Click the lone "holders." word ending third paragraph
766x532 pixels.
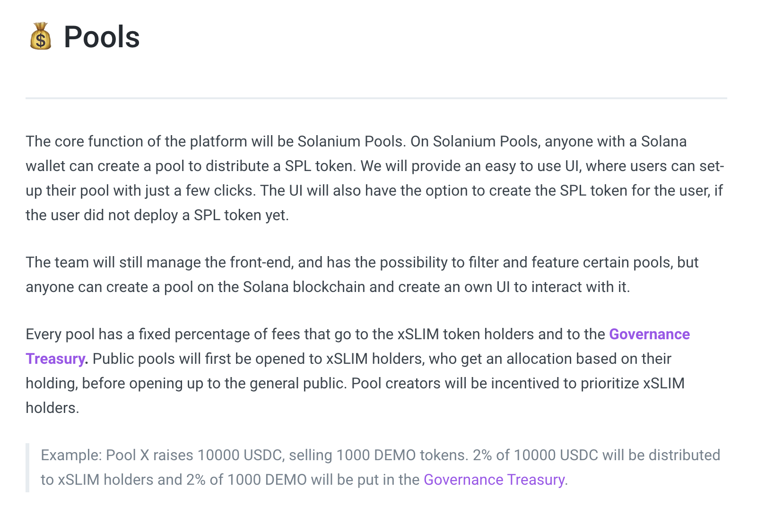click(x=52, y=408)
